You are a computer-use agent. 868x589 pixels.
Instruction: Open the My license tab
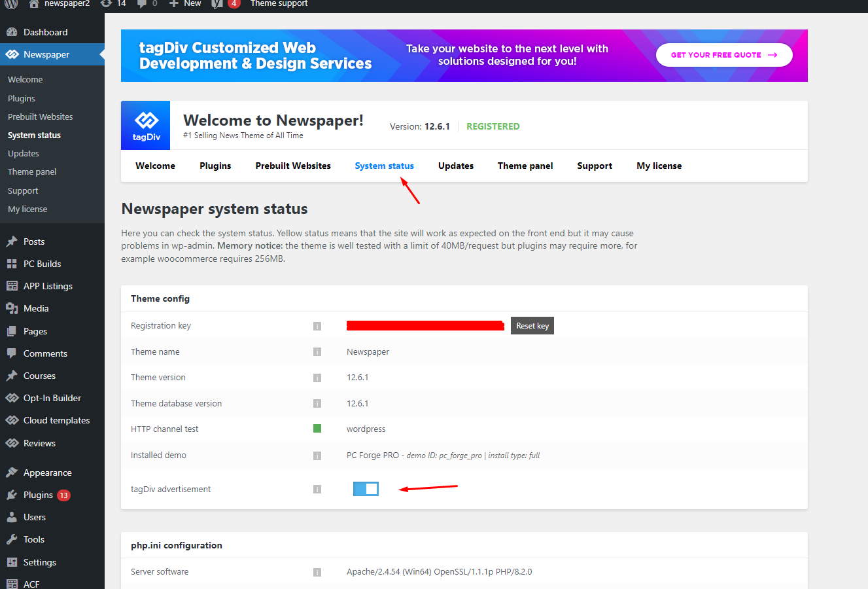659,166
